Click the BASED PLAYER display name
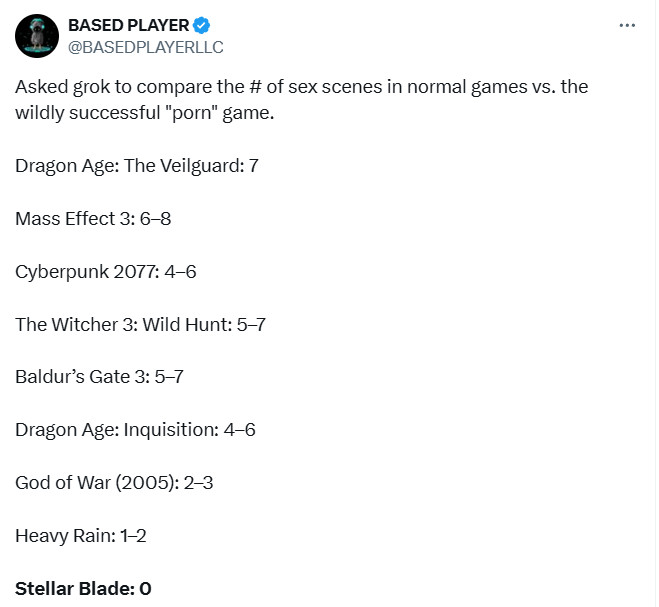Viewport: 659px width, 607px height. coord(127,25)
